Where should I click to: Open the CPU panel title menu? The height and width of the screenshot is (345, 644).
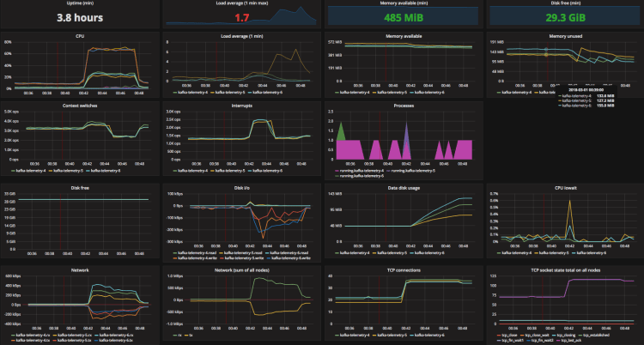[80, 36]
